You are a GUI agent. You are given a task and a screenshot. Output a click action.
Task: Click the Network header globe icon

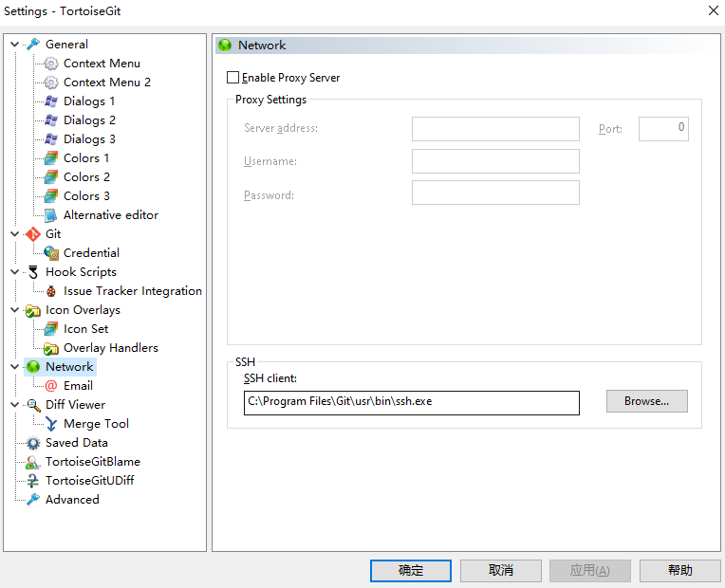[225, 46]
